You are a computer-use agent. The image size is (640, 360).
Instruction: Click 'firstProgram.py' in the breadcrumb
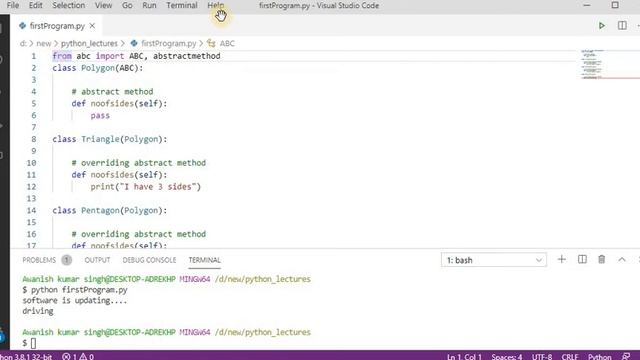coord(169,43)
